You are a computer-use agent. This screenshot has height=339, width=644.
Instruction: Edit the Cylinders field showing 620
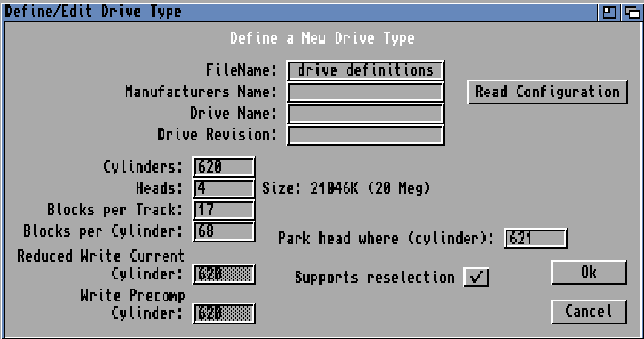pos(223,166)
